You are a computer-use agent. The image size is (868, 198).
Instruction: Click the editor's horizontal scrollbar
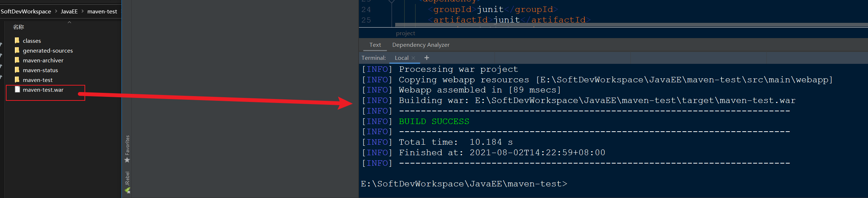[x=616, y=25]
